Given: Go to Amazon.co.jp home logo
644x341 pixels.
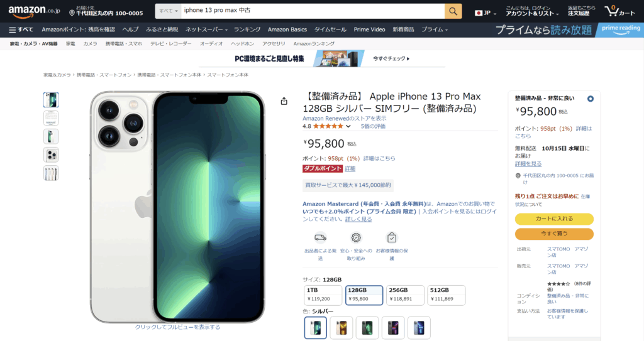Looking at the screenshot, I should point(34,11).
